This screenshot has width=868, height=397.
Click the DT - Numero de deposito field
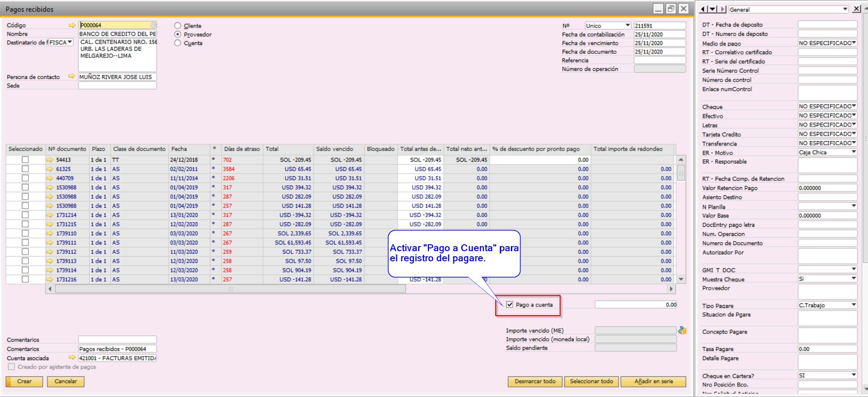(827, 34)
